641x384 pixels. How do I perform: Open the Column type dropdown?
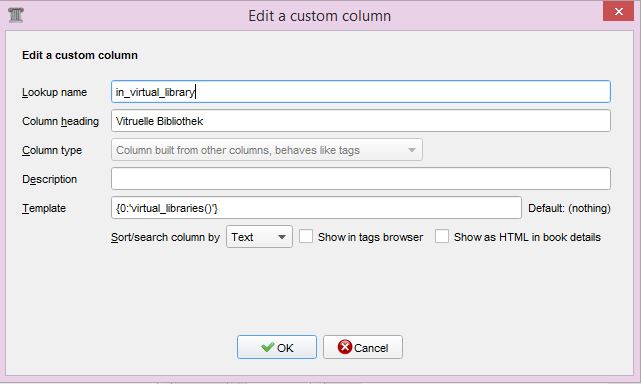pyautogui.click(x=267, y=150)
